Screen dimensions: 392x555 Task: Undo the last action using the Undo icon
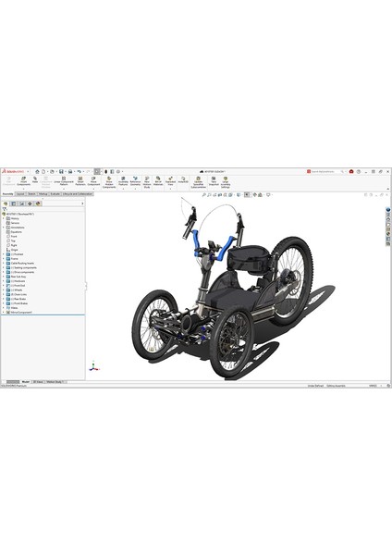[79, 171]
